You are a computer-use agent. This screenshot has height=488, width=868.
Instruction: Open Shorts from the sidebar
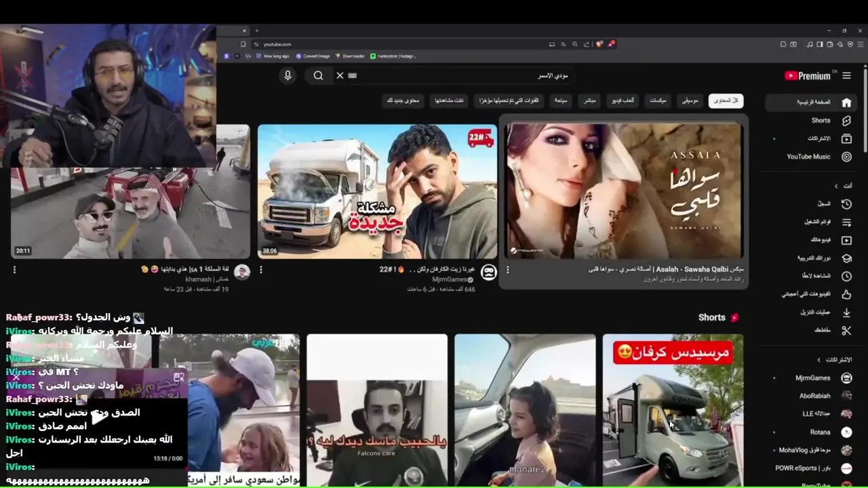[x=810, y=121]
